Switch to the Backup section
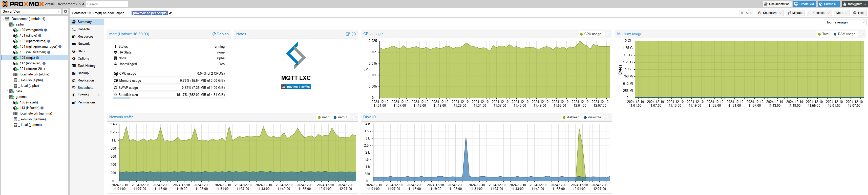Viewport: 868px width, 195px height. 83,73
